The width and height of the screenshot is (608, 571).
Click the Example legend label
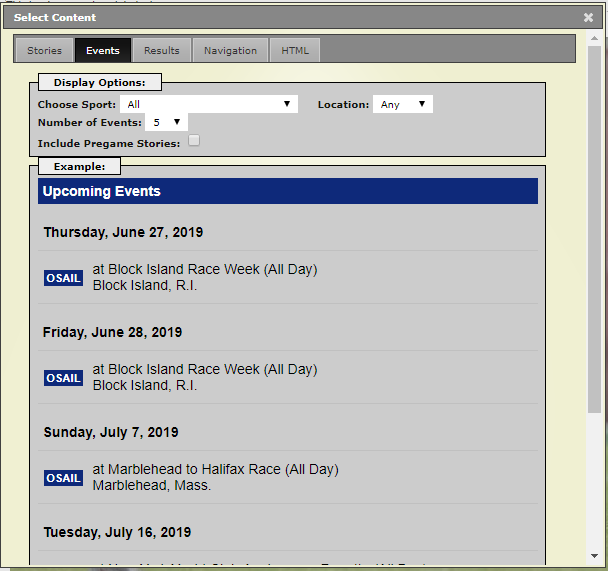(79, 166)
